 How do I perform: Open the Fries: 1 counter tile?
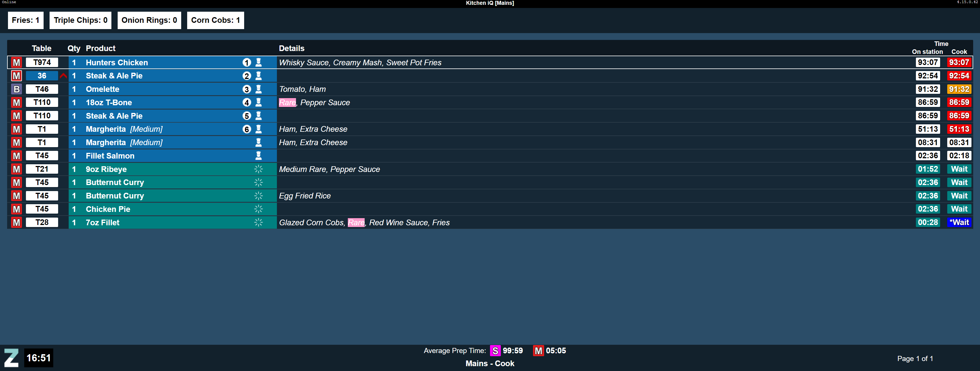click(x=25, y=20)
